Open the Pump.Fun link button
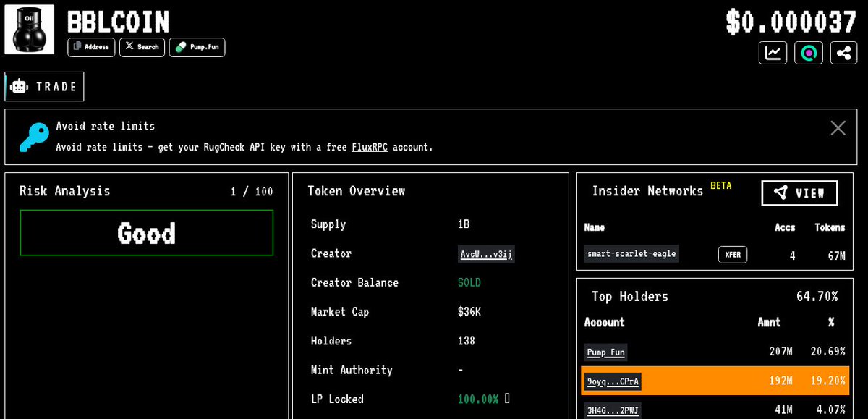Screen dimensions: 868x419 (197, 47)
